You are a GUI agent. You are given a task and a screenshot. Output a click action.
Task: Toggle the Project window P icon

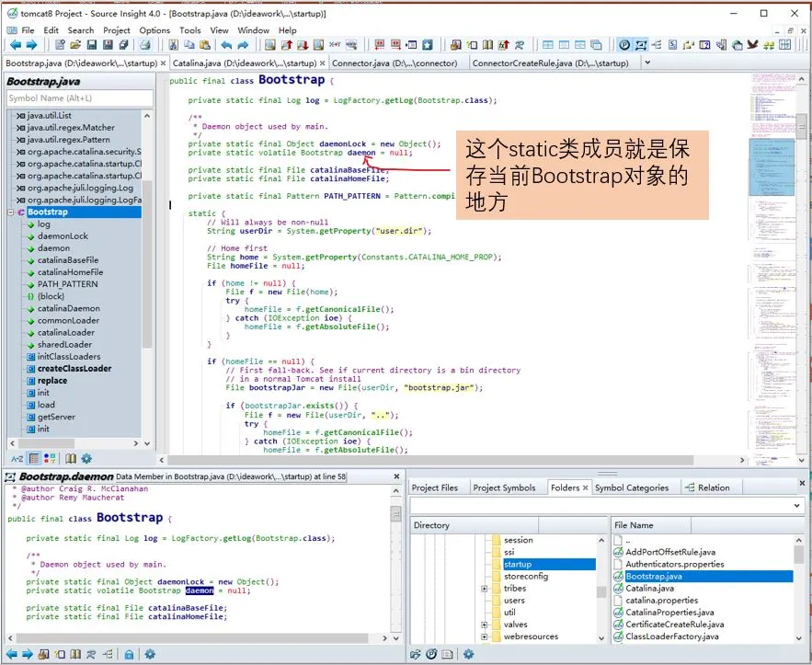624,45
